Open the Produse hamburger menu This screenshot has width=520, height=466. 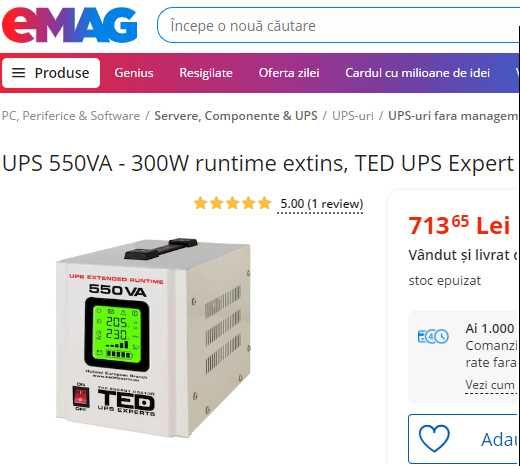[x=51, y=73]
